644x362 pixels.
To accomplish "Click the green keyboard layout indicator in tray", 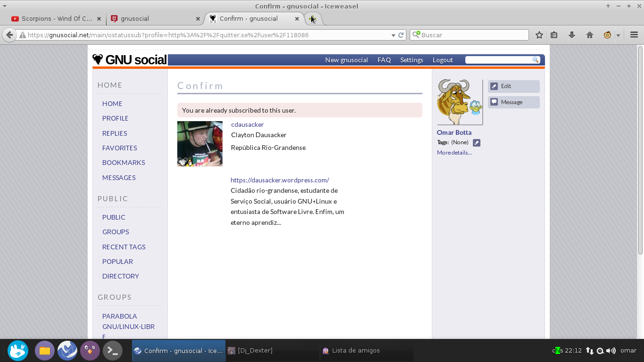I will pyautogui.click(x=557, y=351).
